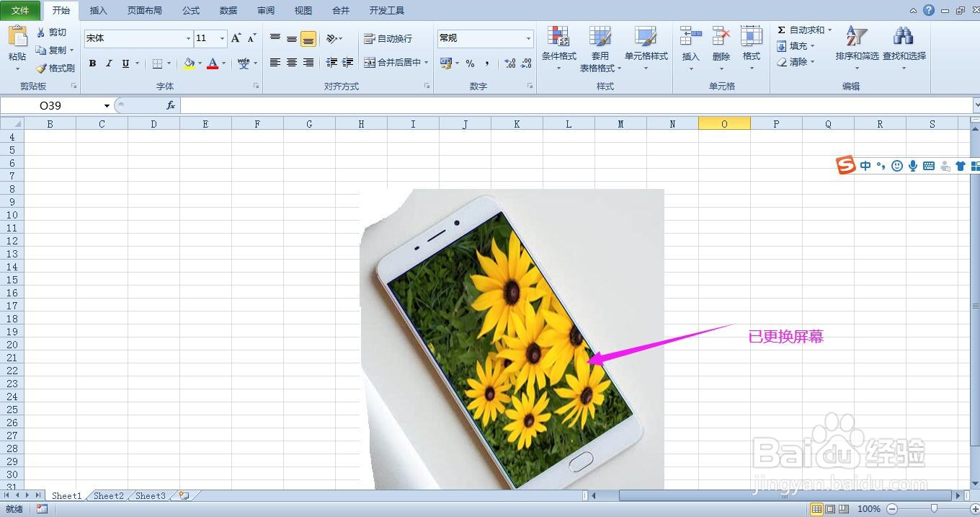Click Insert cells (插入) button
This screenshot has height=517, width=980.
click(690, 48)
